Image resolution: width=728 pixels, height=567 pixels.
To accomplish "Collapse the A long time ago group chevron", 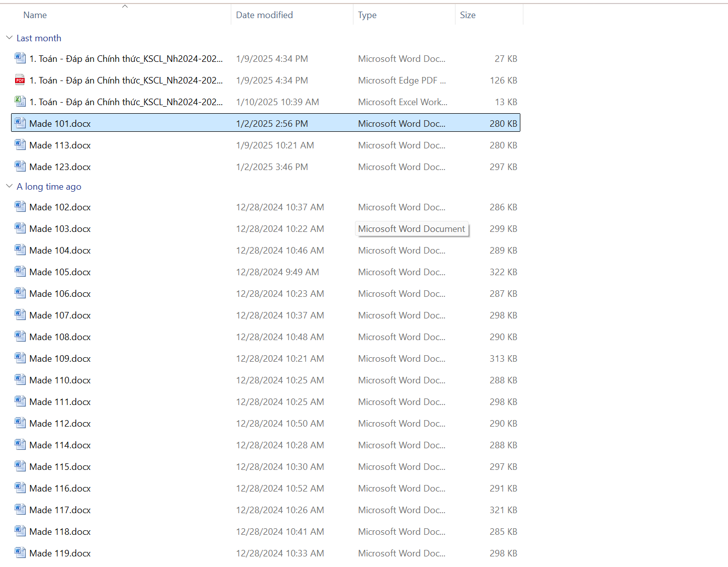I will (x=9, y=186).
